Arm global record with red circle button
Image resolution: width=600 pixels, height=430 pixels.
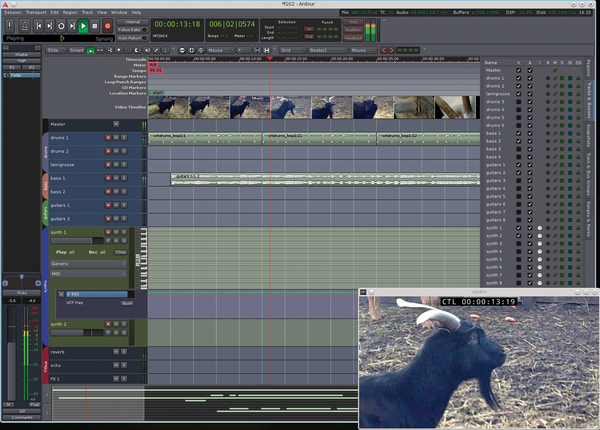108,26
